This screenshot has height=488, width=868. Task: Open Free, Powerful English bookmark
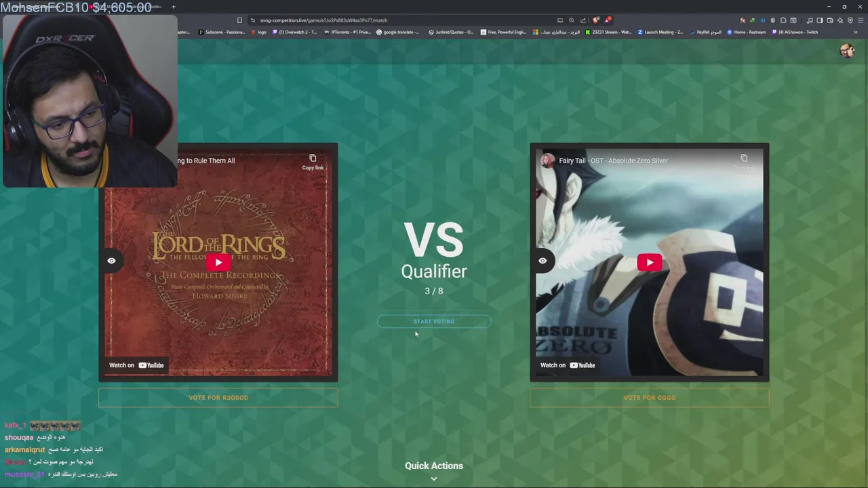pyautogui.click(x=503, y=32)
